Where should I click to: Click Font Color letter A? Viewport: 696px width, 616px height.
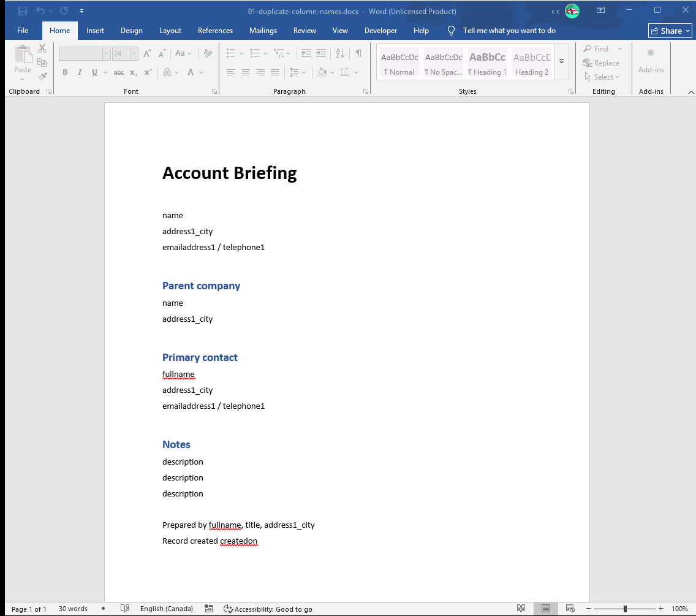pyautogui.click(x=191, y=72)
